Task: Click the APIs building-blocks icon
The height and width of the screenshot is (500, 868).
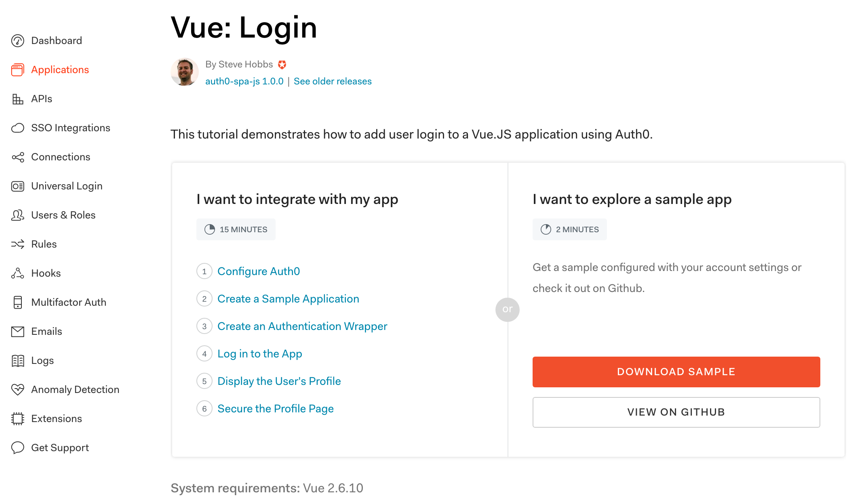Action: tap(18, 99)
